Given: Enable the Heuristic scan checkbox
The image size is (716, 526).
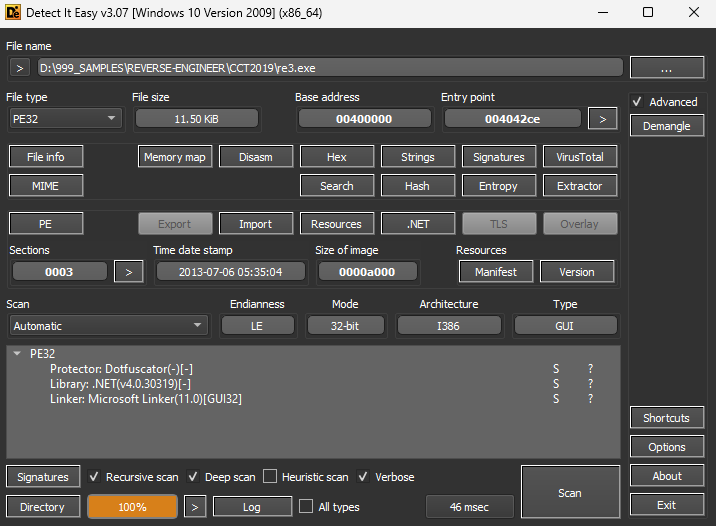Looking at the screenshot, I should pos(272,477).
